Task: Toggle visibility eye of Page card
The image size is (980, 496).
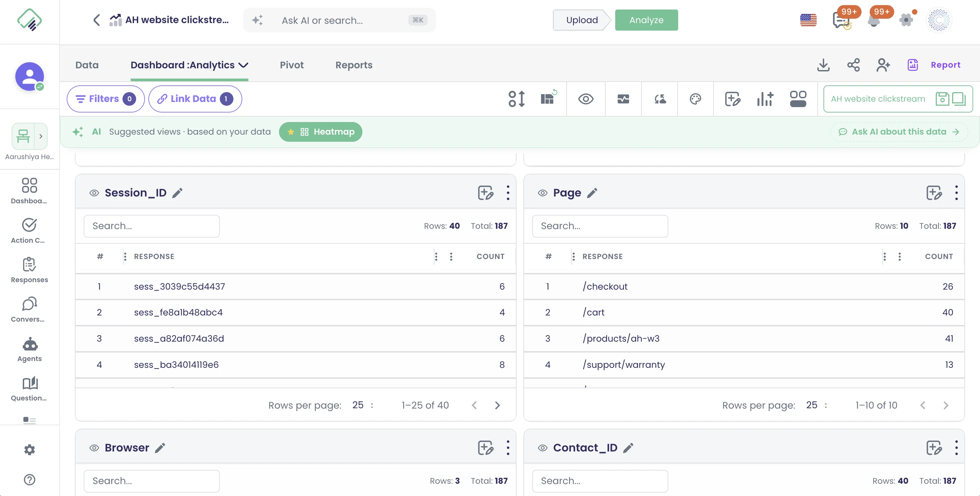Action: (x=542, y=193)
